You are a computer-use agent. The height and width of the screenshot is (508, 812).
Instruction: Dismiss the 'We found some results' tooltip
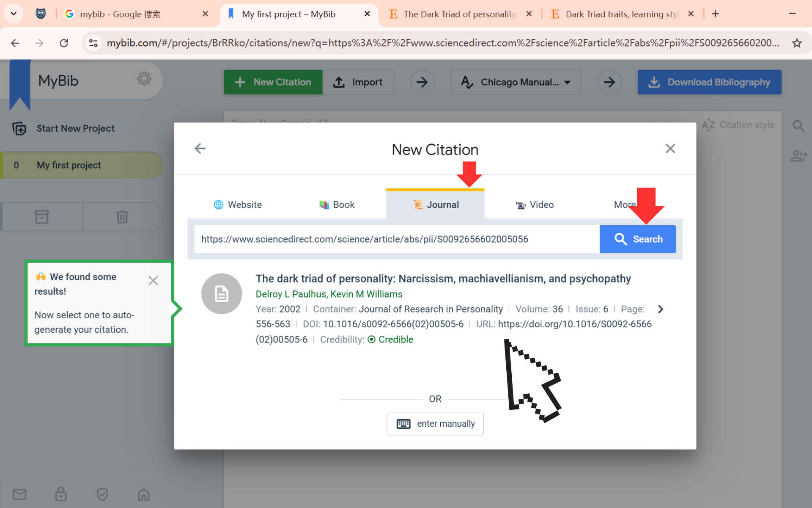coord(153,281)
